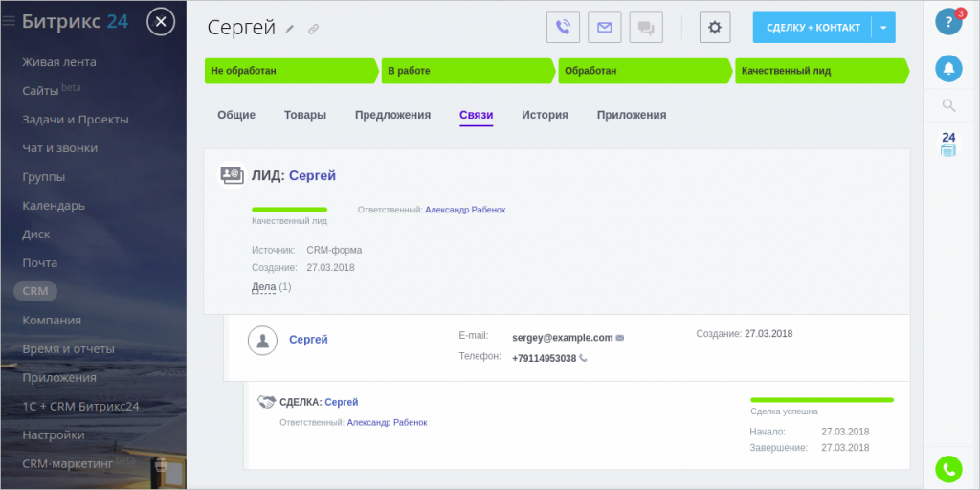Image resolution: width=980 pixels, height=490 pixels.
Task: Click phone number +79114953038
Action: click(x=544, y=359)
